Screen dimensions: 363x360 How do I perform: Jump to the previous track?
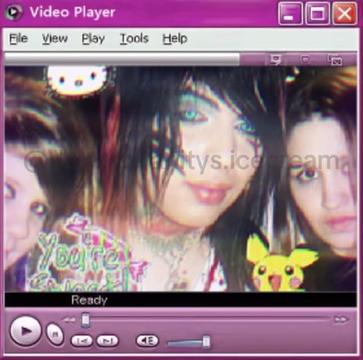click(82, 341)
